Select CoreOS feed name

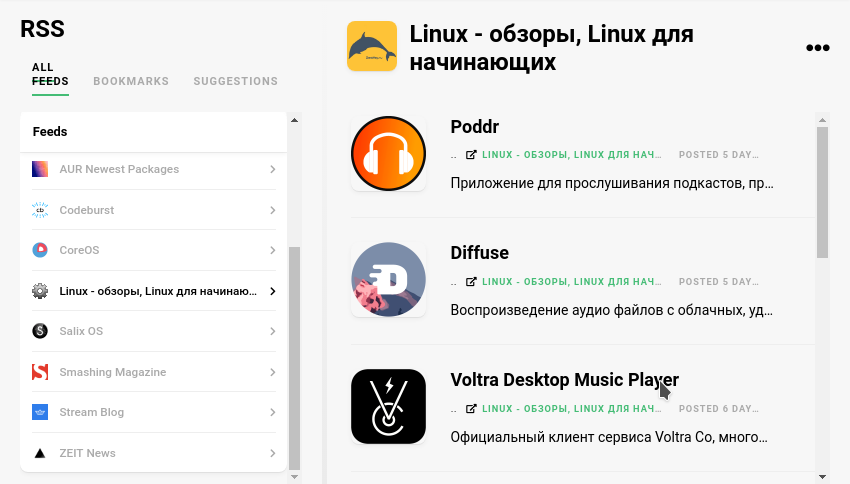pos(80,250)
